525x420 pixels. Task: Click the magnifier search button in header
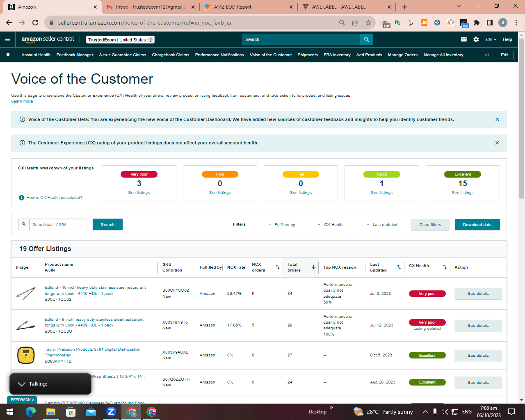[367, 39]
